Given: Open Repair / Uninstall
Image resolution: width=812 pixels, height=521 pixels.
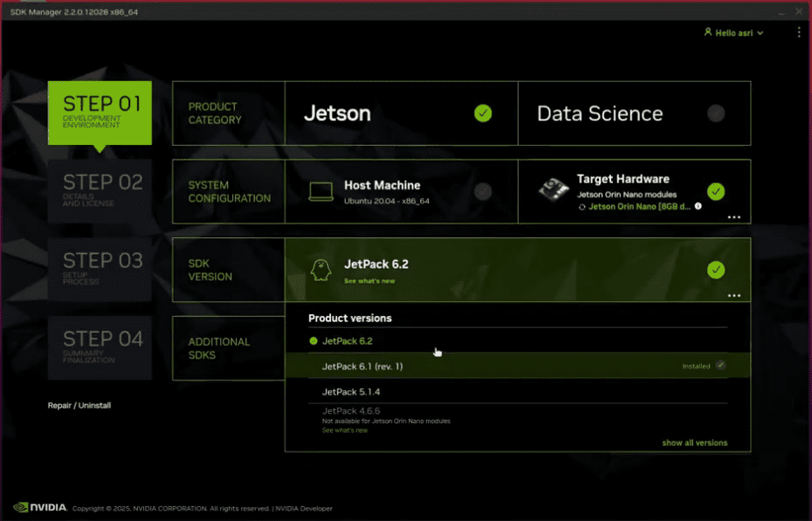Looking at the screenshot, I should pos(79,405).
